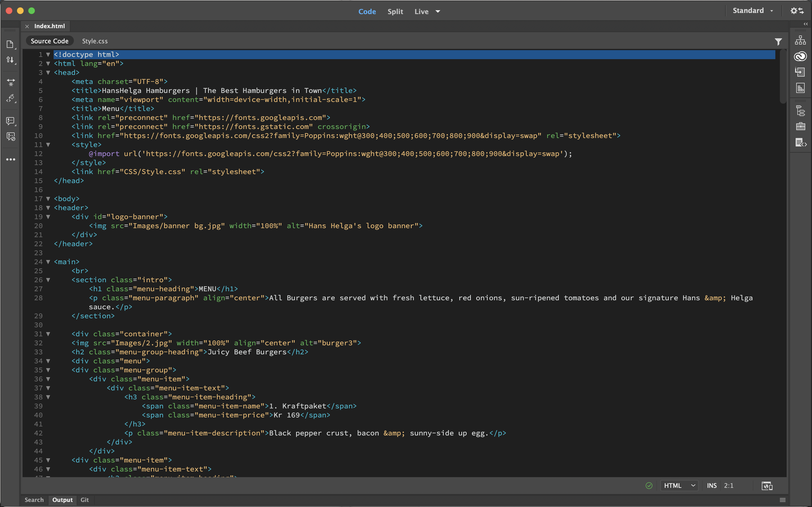Image resolution: width=812 pixels, height=507 pixels.
Task: Open the Live view options dropdown arrow
Action: click(438, 12)
